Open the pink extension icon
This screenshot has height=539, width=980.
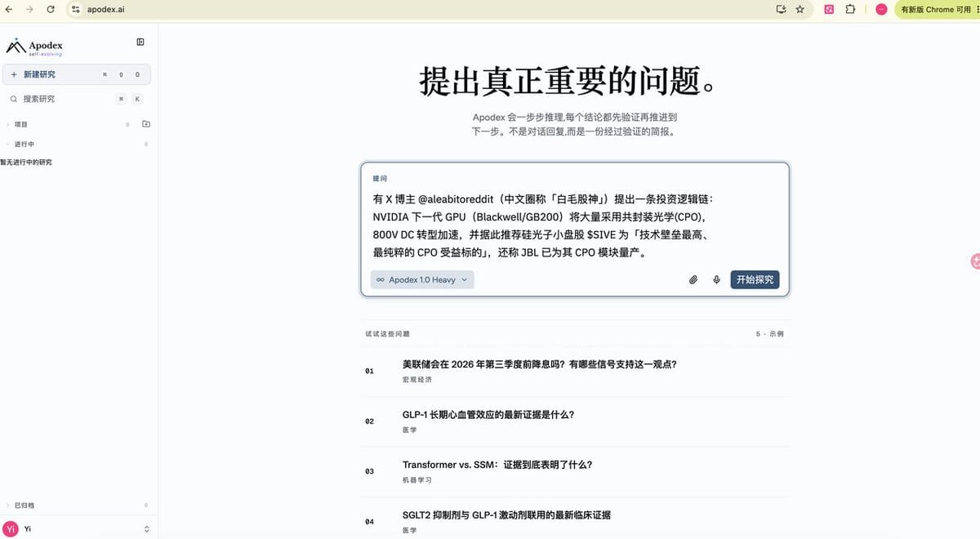tap(829, 9)
